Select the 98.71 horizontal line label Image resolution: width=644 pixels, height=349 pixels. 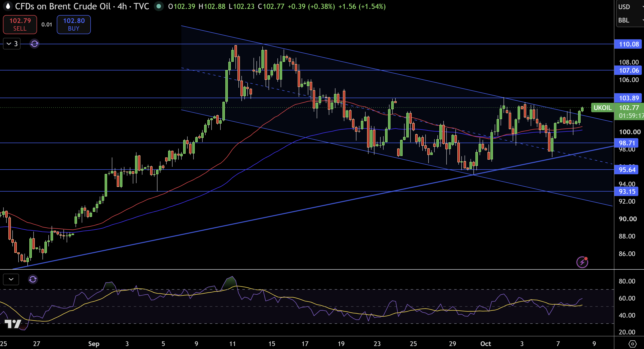coord(626,143)
